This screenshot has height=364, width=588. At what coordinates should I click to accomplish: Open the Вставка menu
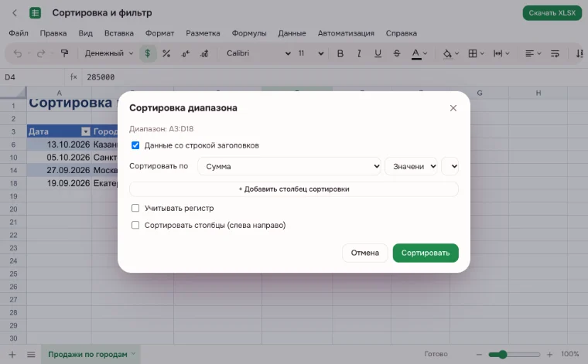[119, 33]
